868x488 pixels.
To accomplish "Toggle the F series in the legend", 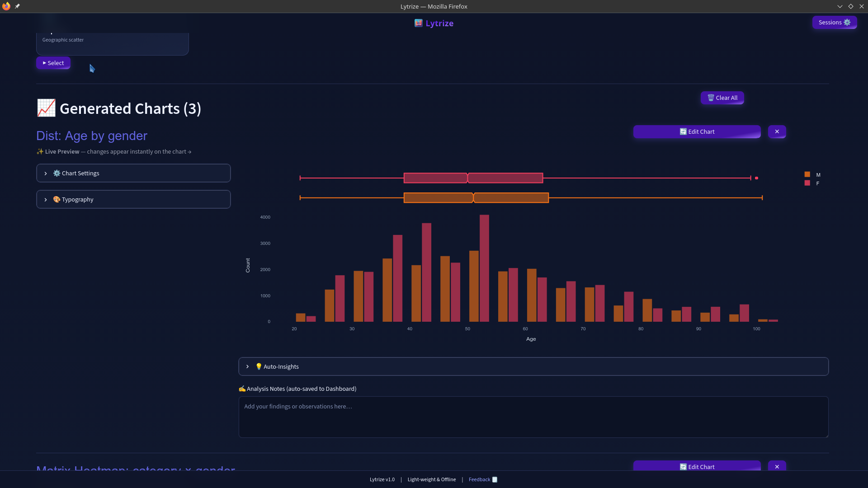I will [x=812, y=183].
